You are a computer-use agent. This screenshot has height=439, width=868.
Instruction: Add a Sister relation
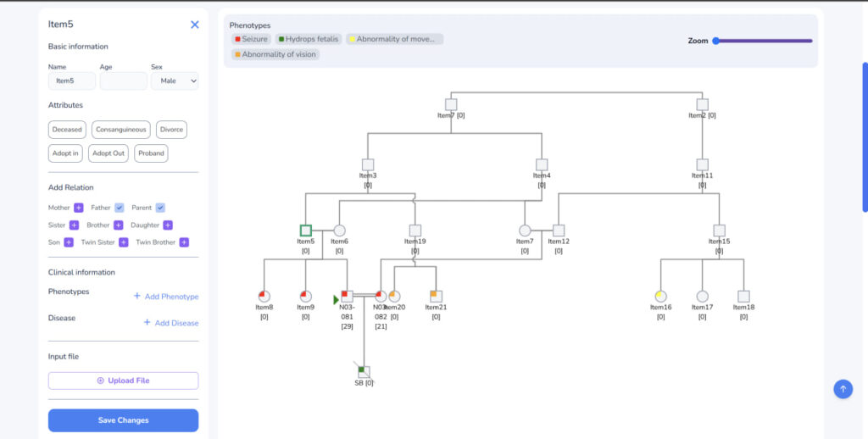pos(75,225)
